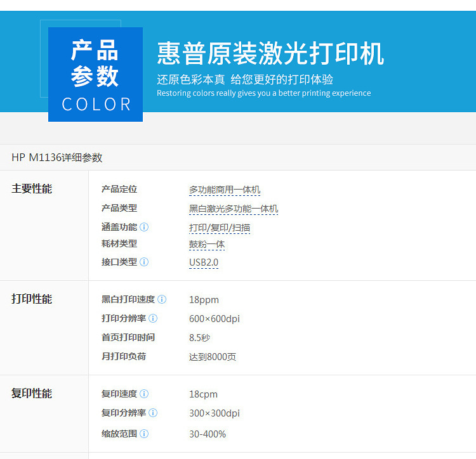Image resolution: width=476 pixels, height=459 pixels.
Task: Click the 达到8000页 value
Action: pos(213,357)
